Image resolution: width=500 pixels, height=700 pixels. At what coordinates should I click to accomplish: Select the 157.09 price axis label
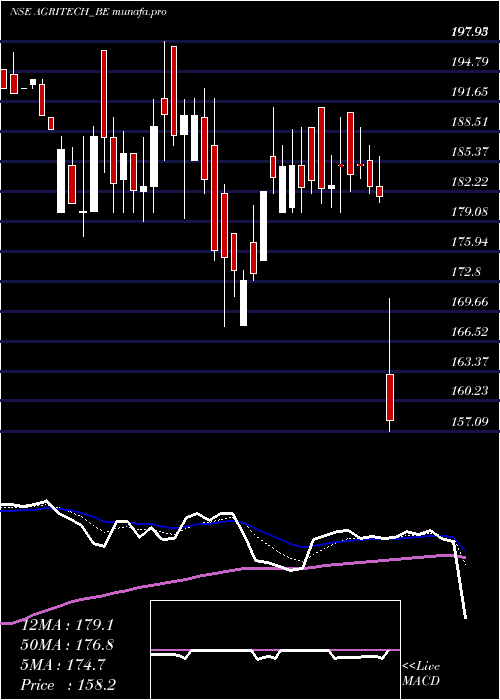point(470,421)
